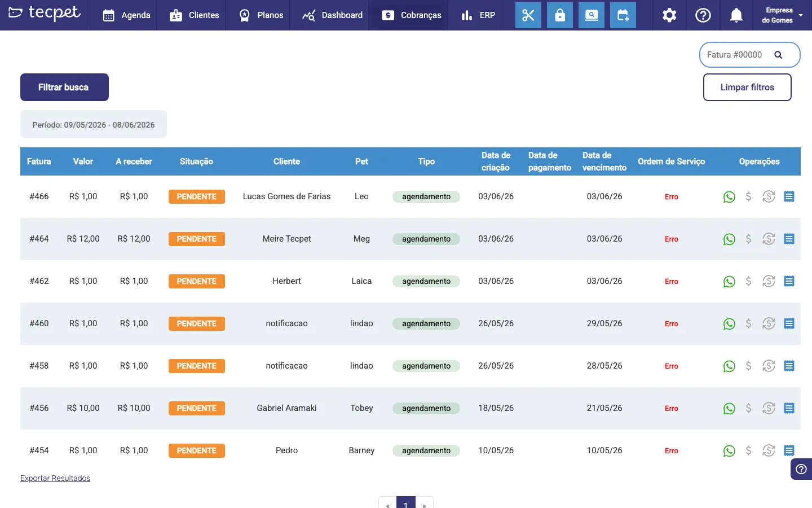Screen dimensions: 812x508
Task: Click the Situação column header
Action: [196, 161]
